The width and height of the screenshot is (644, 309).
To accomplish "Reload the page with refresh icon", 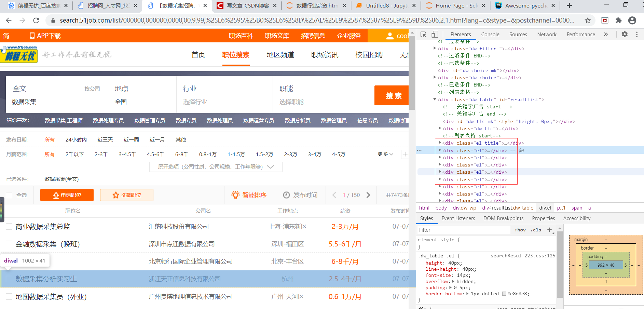I will (36, 21).
